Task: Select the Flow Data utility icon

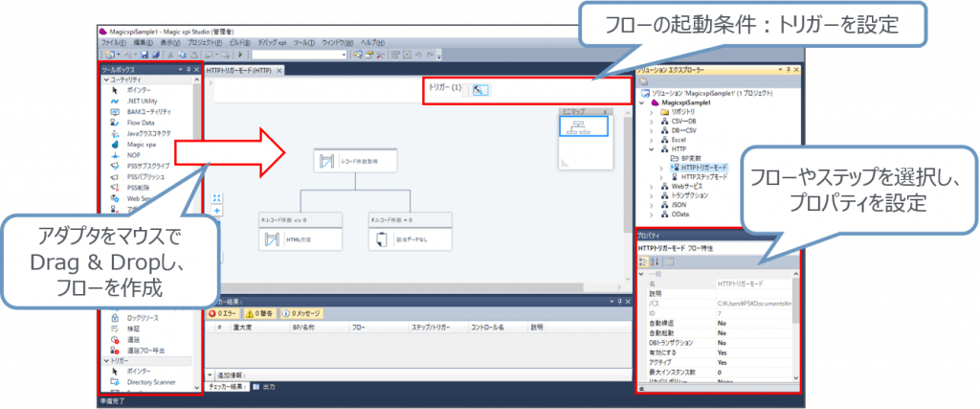Action: click(x=114, y=123)
